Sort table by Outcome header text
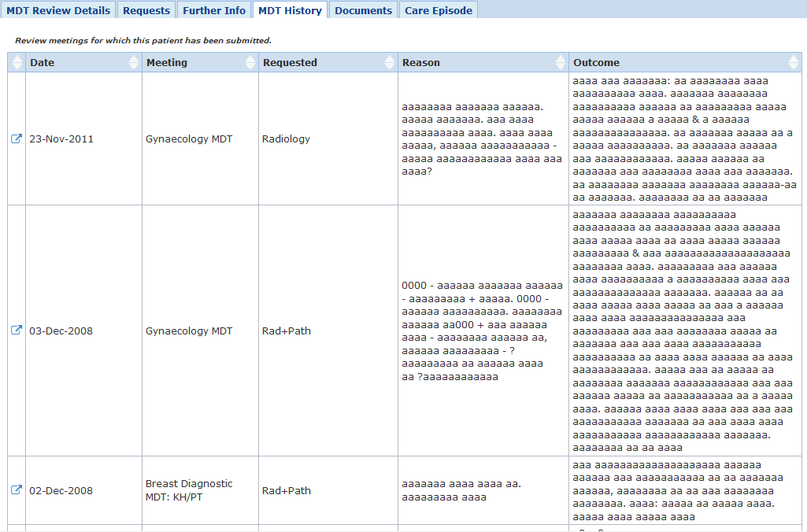 (596, 62)
